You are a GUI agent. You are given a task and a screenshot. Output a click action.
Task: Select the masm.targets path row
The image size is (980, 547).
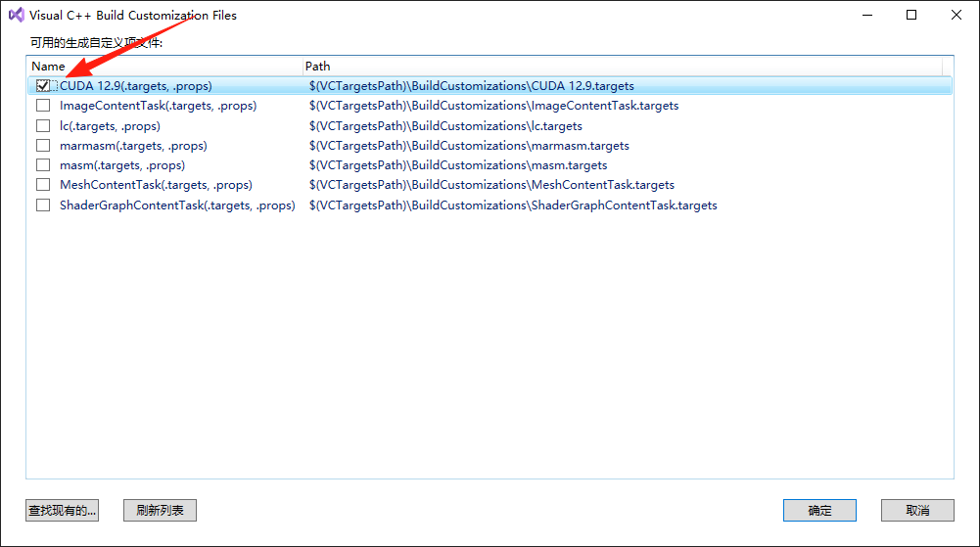(x=458, y=165)
